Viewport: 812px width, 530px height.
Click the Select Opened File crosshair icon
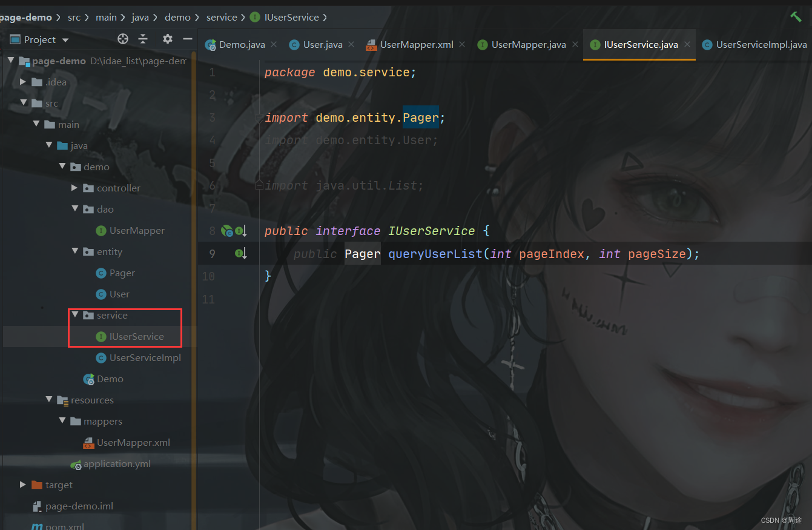[123, 39]
